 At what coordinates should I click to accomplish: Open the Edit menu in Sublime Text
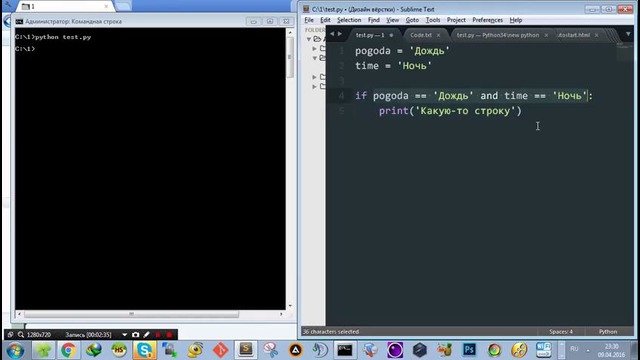325,20
